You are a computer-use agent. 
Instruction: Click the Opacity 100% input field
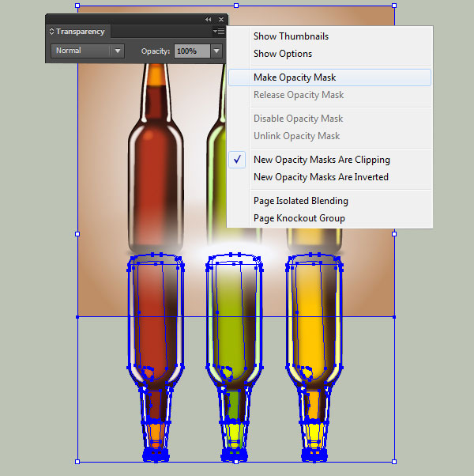click(192, 51)
